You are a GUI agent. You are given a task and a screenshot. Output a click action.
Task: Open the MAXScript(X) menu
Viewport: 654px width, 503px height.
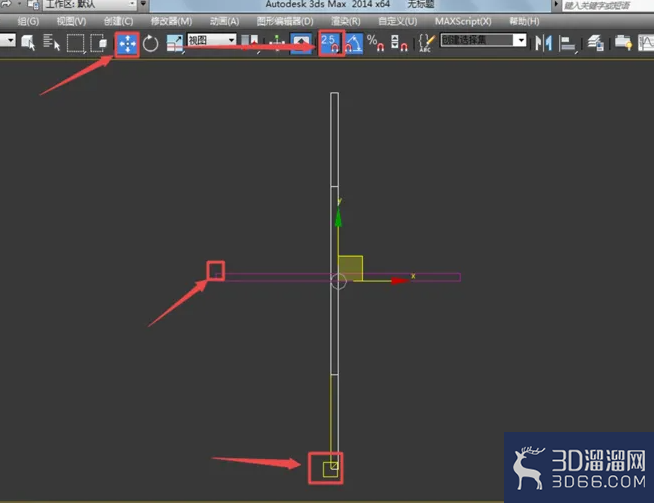[x=463, y=21]
